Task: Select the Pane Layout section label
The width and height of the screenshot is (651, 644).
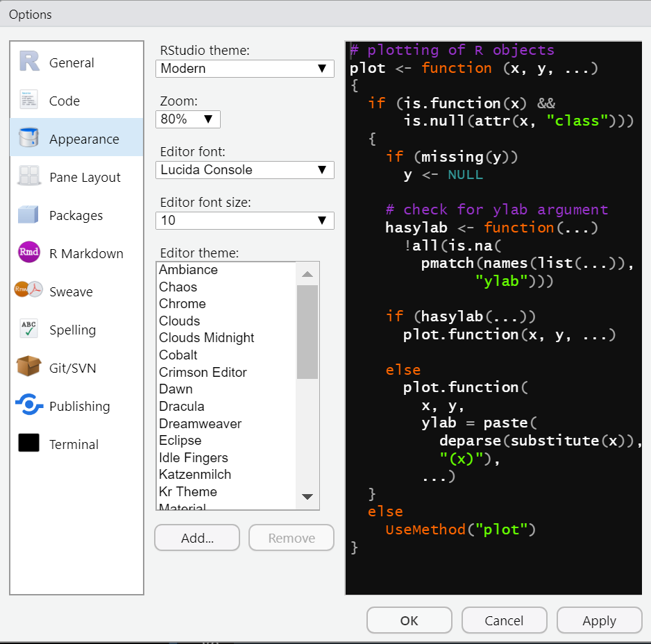Action: click(x=85, y=177)
